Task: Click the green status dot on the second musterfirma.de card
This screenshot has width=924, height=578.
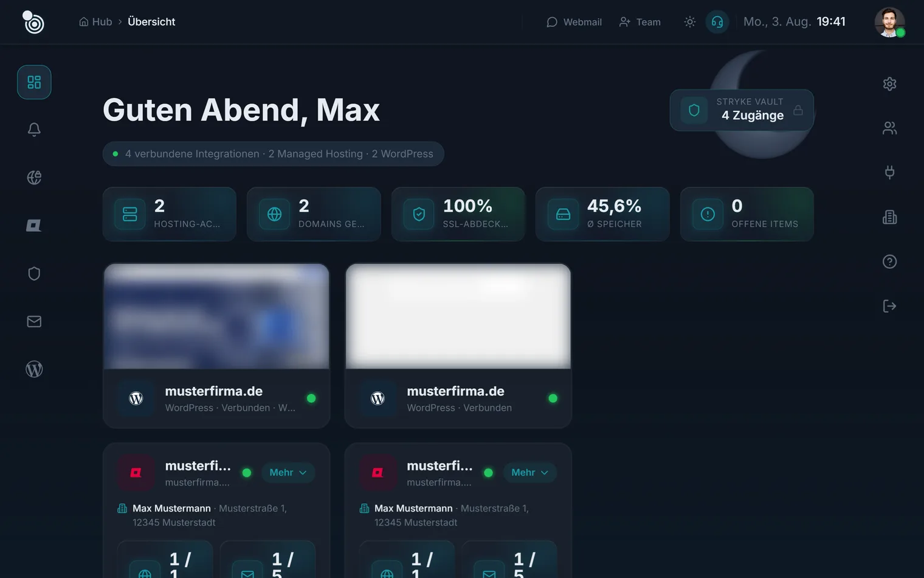Action: [553, 399]
